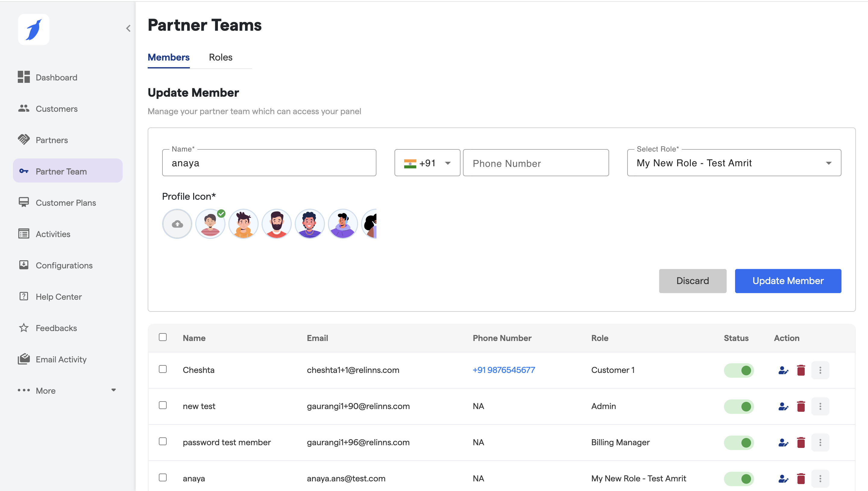
Task: Open the Feedbacks star menu item
Action: point(56,328)
